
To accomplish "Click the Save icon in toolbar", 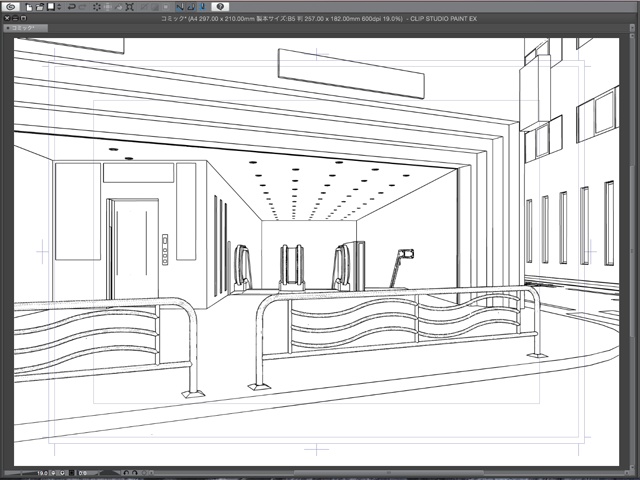I will point(50,6).
